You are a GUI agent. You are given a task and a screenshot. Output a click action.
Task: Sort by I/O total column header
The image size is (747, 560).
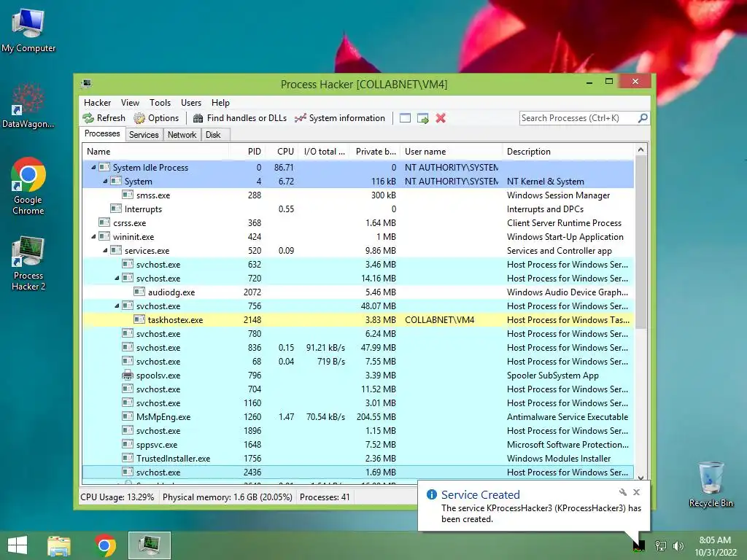325,152
